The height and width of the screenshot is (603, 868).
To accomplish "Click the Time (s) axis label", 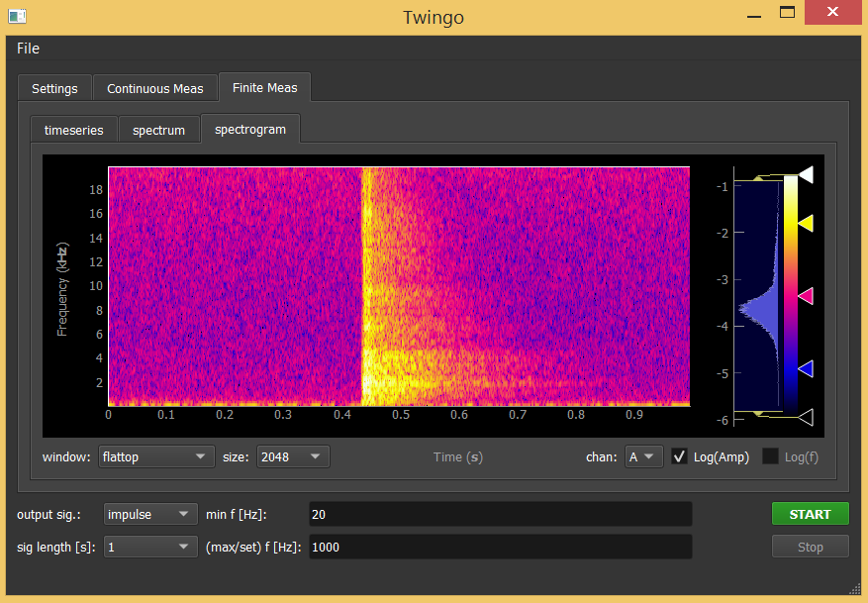I will coord(458,456).
